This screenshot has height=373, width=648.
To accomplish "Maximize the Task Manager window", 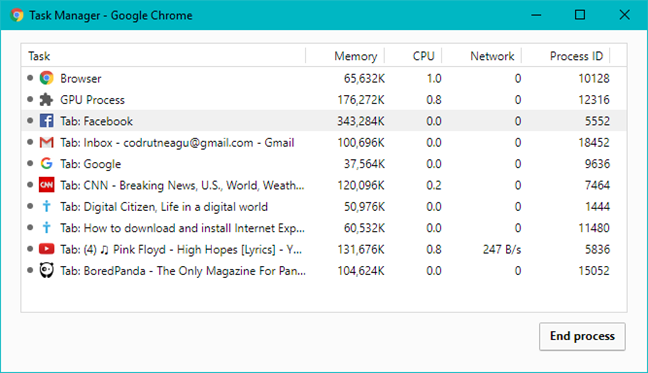I will pyautogui.click(x=580, y=15).
